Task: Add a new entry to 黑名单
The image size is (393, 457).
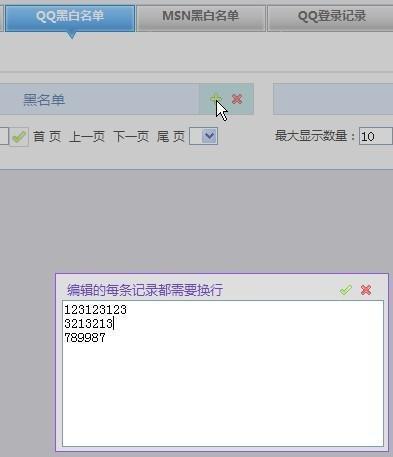Action: click(x=216, y=99)
